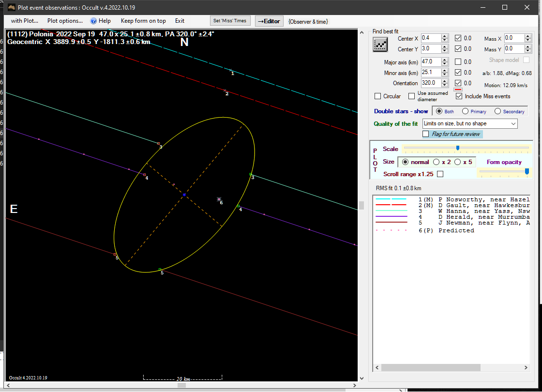Image resolution: width=542 pixels, height=392 pixels.
Task: Click the disabled Shape model checkbox
Action: click(x=526, y=60)
